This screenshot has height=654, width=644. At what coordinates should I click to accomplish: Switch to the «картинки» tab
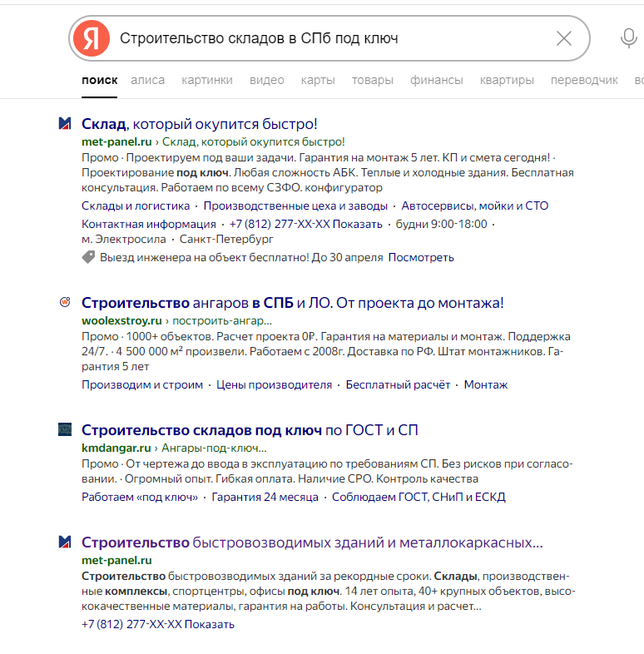207,80
